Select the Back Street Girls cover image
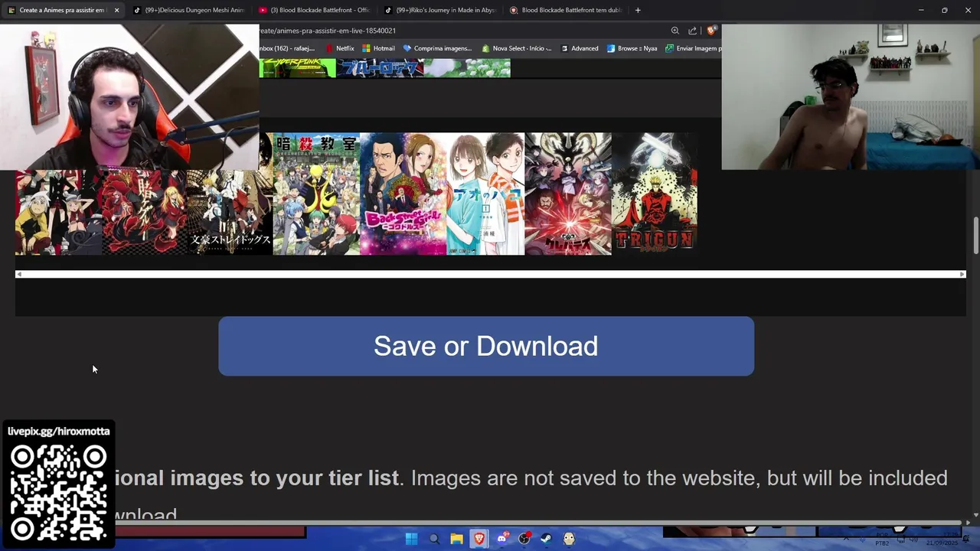Viewport: 980px width, 551px height. point(403,194)
